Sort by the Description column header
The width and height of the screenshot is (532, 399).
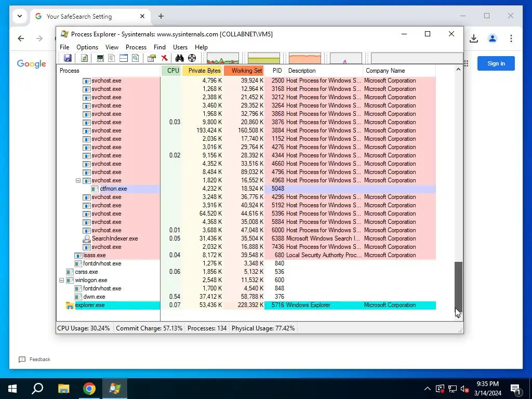(324, 71)
